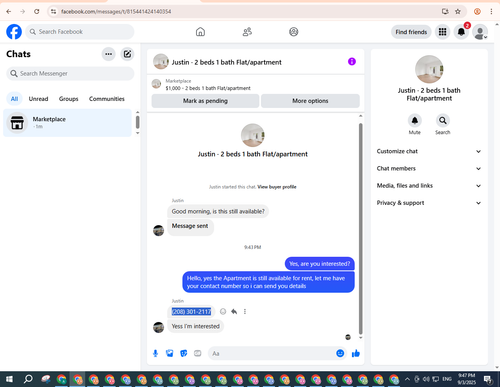
Task: Expand Chat members section
Action: tap(429, 168)
